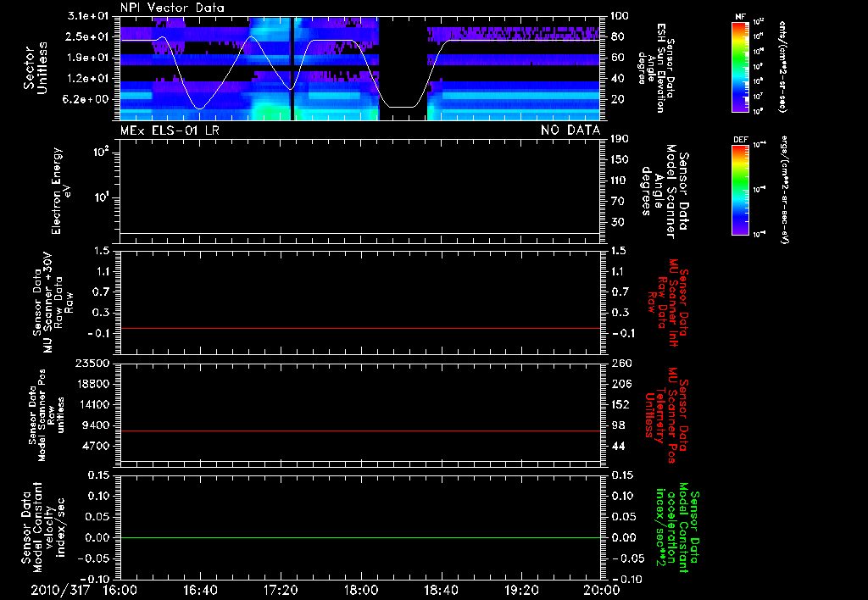The width and height of the screenshot is (868, 600).
Task: Click the black data gap in NPI spectrogram
Action: click(x=403, y=68)
